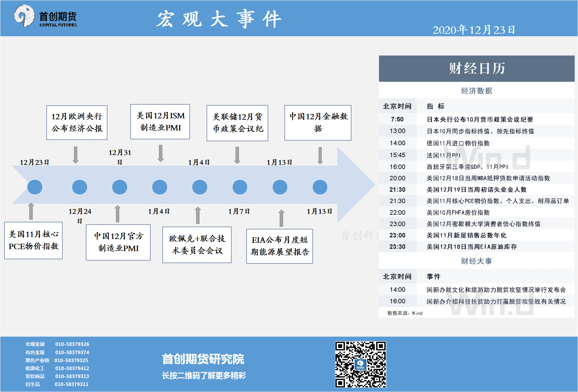Click the down arrow beneath 美联储12月货币政策会议纪 box

tap(237, 155)
